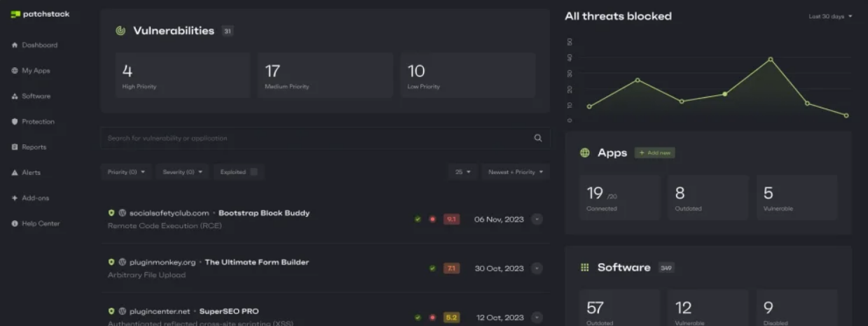Expand the SuperSEO PRO vulnerability row
Viewport: 868px width, 326px height.
point(537,318)
